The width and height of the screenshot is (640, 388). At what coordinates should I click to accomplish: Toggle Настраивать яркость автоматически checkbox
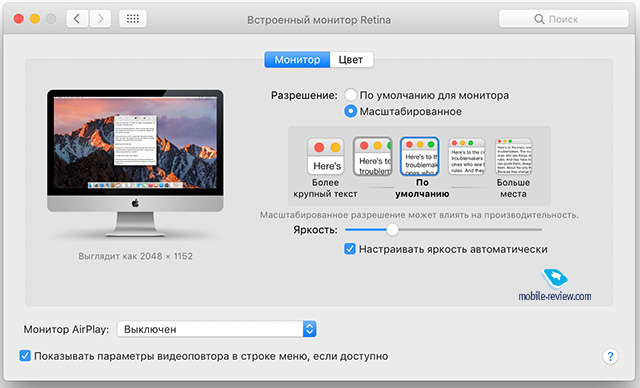click(350, 249)
